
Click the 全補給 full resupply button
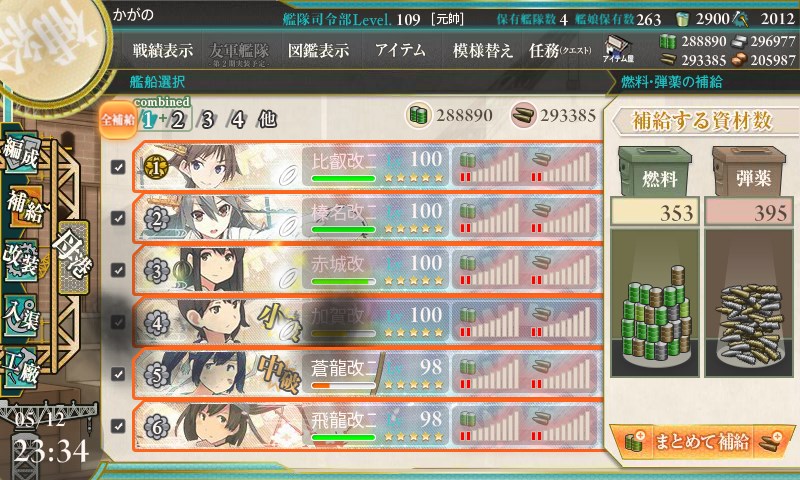click(x=117, y=120)
